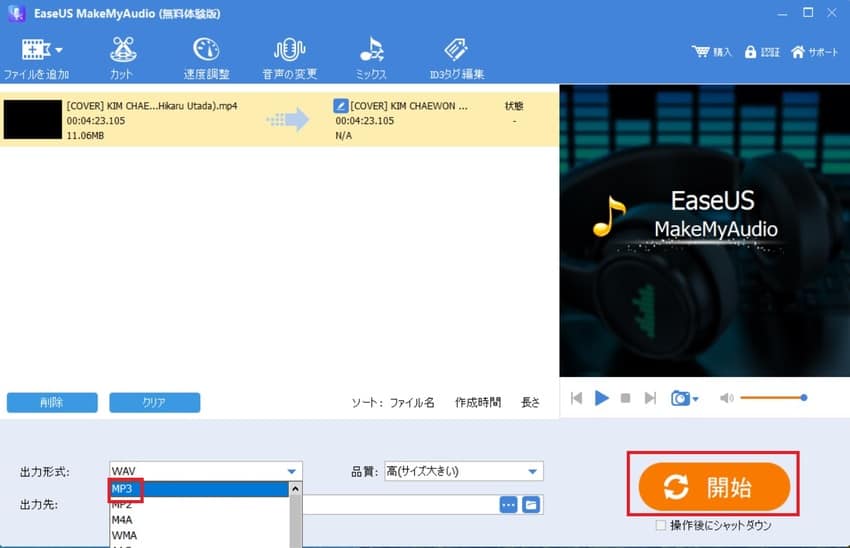The width and height of the screenshot is (850, 548).
Task: Select the black video thumbnail in file list
Action: tap(33, 119)
